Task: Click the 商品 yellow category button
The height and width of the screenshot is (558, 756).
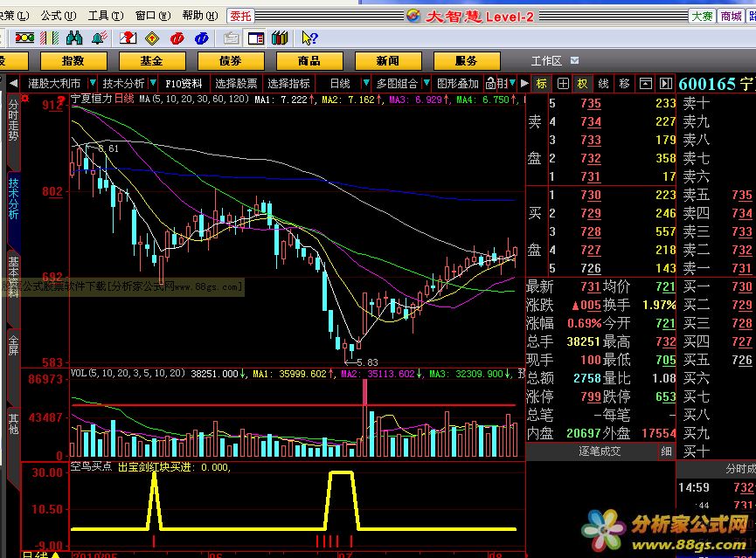Action: [309, 61]
